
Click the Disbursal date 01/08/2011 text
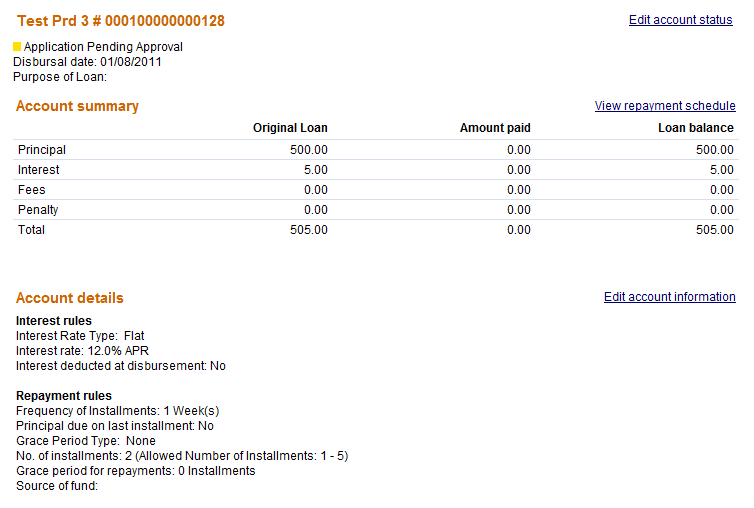click(x=87, y=62)
